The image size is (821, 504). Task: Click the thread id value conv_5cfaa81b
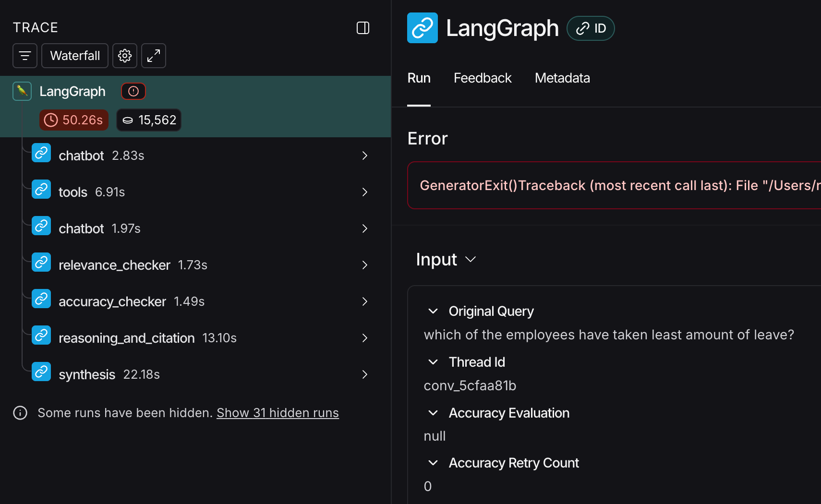click(x=470, y=385)
